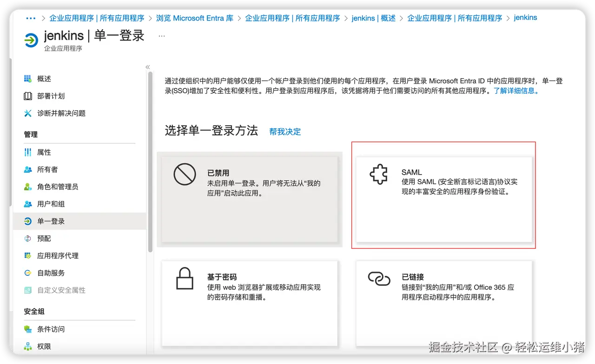Click first 企业应用程序 | 所有应用程序 breadcrumb
This screenshot has height=364, width=595.
[97, 18]
